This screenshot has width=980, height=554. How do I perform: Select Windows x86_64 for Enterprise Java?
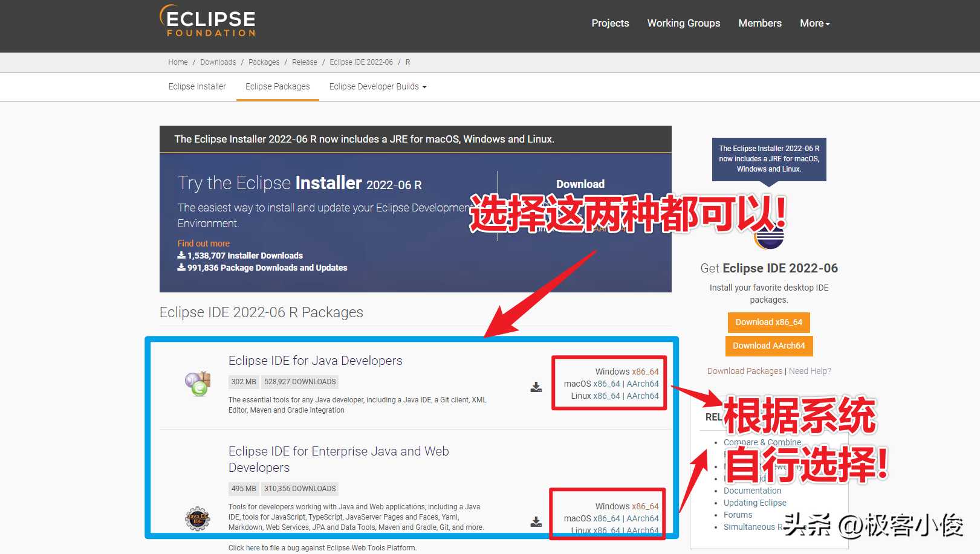645,506
